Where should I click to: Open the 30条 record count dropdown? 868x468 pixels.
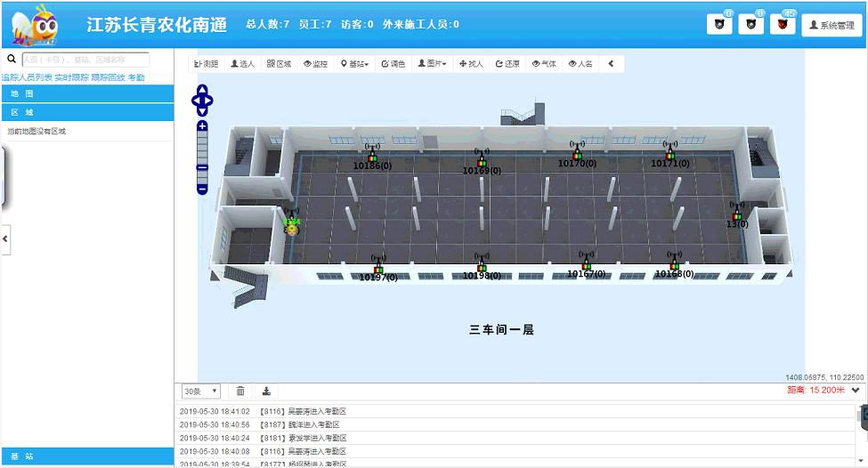point(201,391)
